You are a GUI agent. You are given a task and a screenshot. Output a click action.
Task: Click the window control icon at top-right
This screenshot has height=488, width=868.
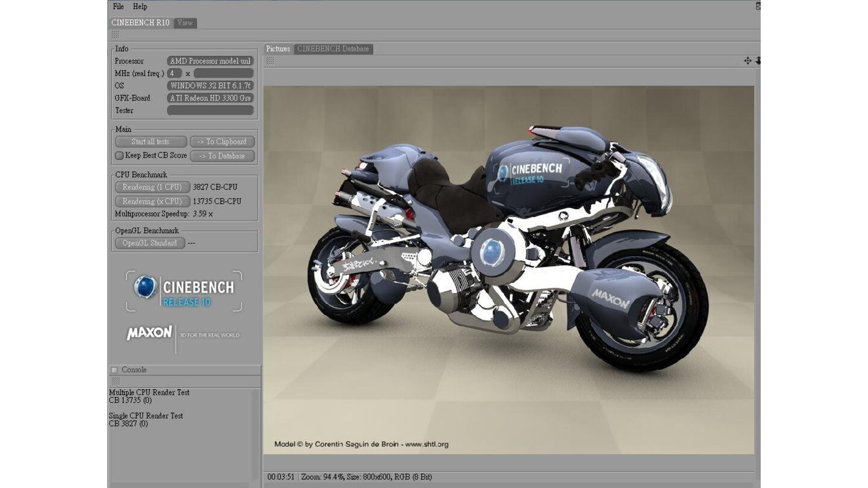coord(758,6)
